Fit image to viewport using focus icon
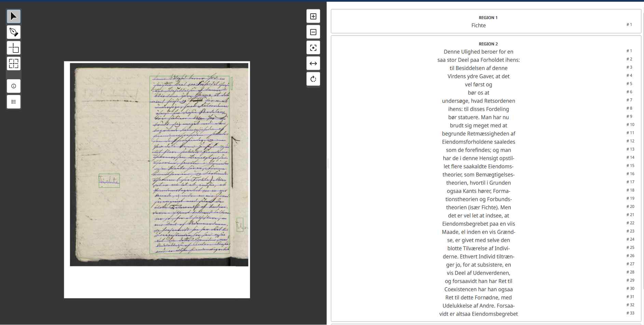Screen dimensions: 644x325 click(x=313, y=48)
